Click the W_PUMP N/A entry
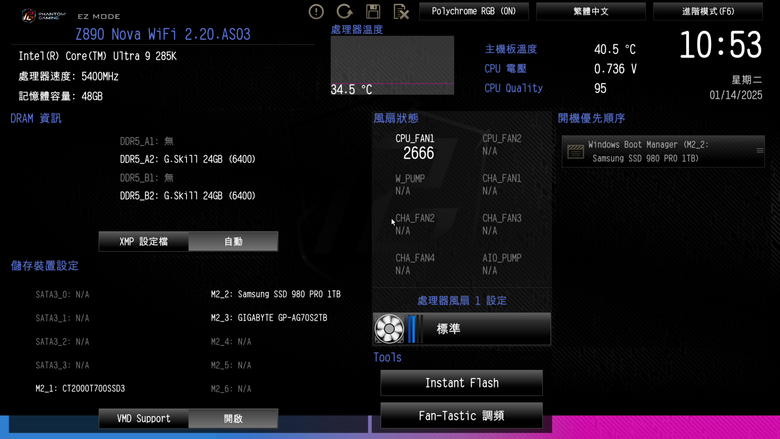 tap(410, 184)
